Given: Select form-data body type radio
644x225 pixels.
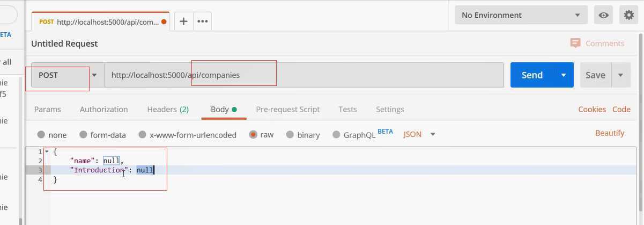Looking at the screenshot, I should (x=83, y=135).
